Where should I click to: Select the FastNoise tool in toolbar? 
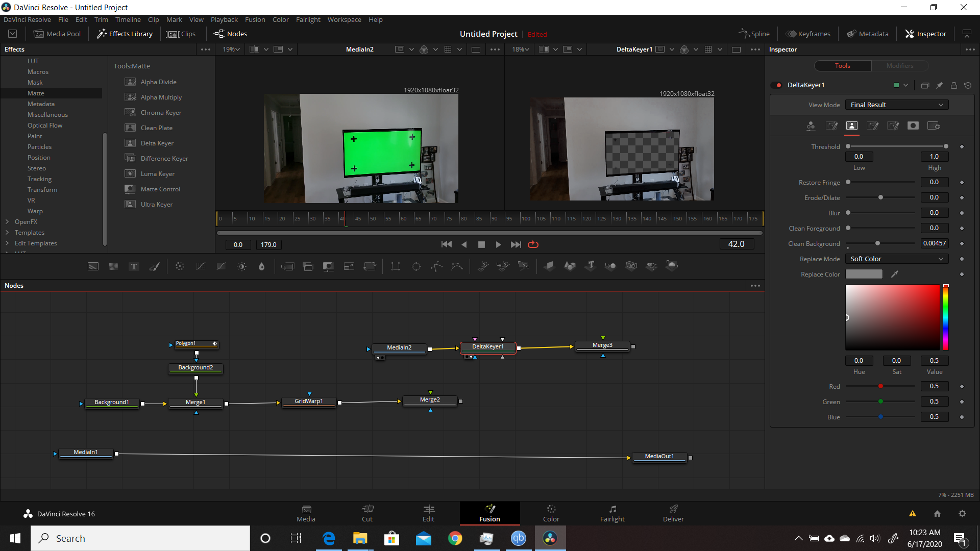113,266
